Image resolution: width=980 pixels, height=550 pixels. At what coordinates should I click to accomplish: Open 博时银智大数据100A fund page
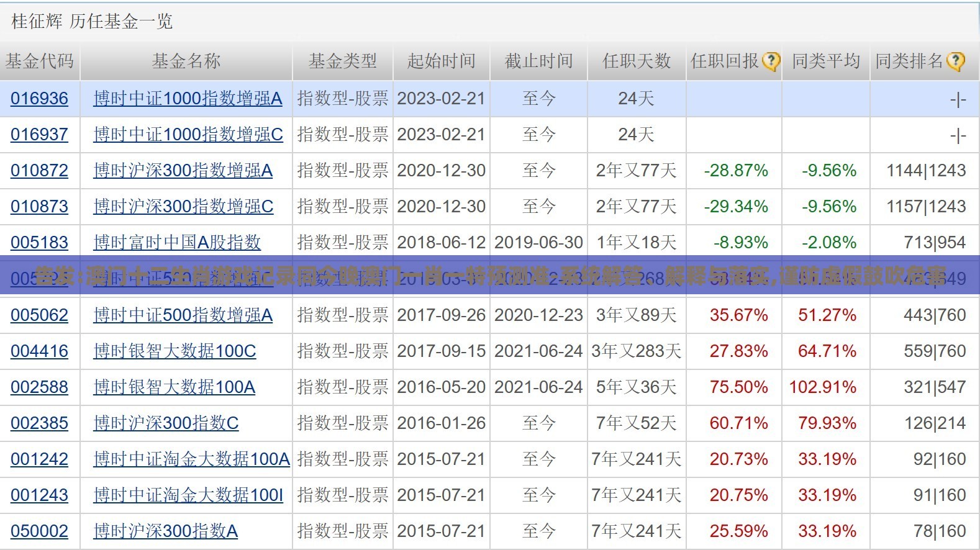point(174,387)
